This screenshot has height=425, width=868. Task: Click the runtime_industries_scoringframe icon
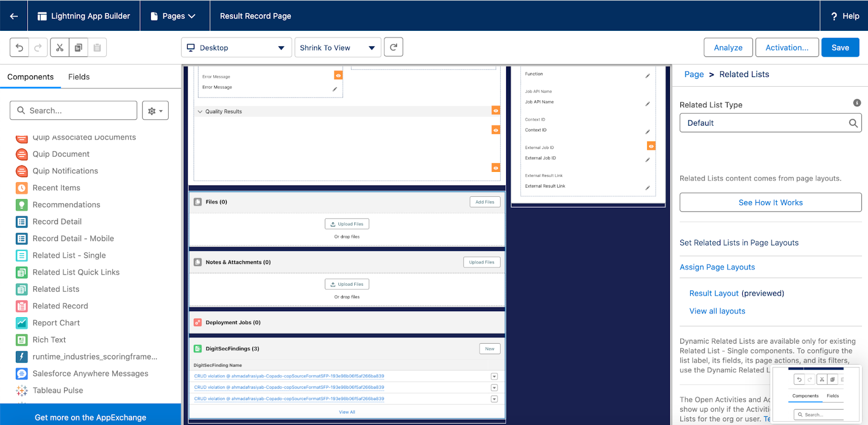(22, 357)
